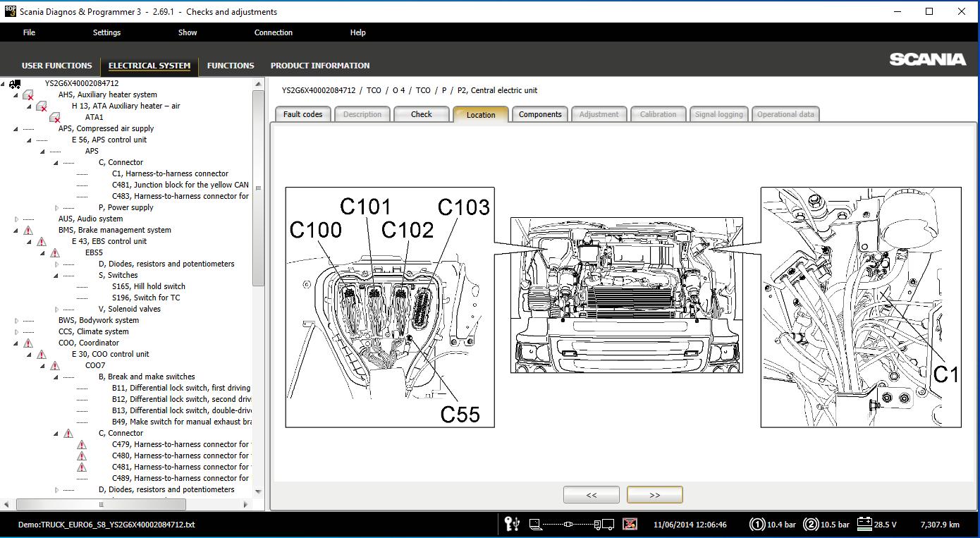
Task: Click the red crossed remote-communication icon in status bar
Action: click(x=630, y=524)
